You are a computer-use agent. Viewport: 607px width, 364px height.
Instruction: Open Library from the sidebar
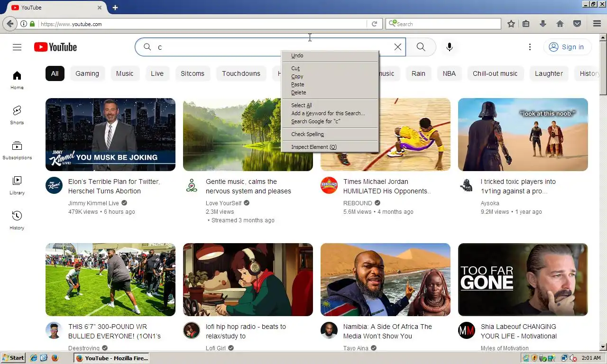17,185
